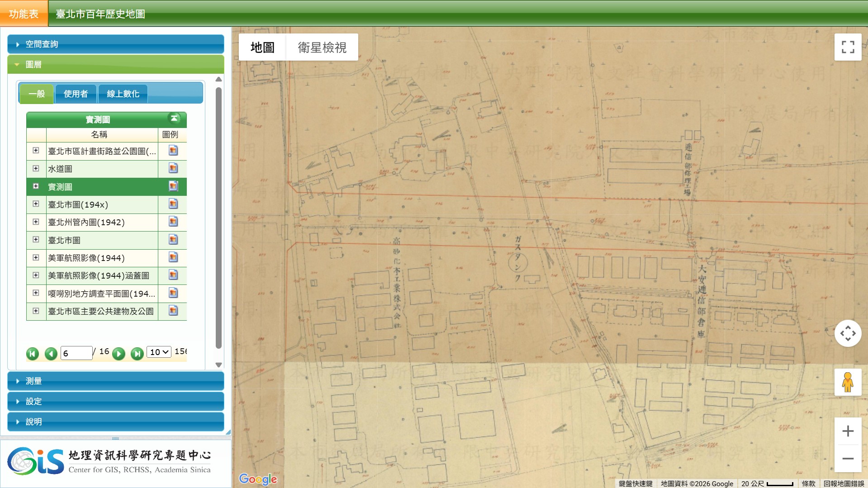The image size is (868, 488).
Task: Jump to last page of layer list
Action: coord(137,353)
